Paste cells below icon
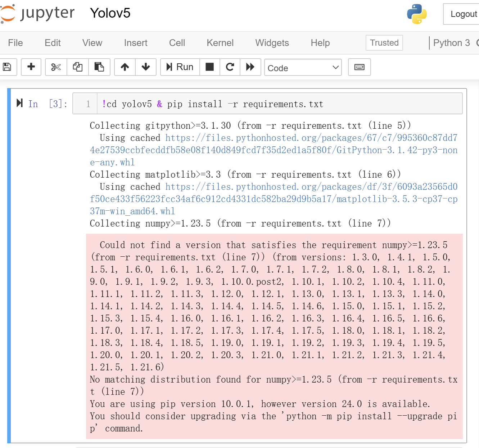This screenshot has height=448, width=479. (99, 67)
